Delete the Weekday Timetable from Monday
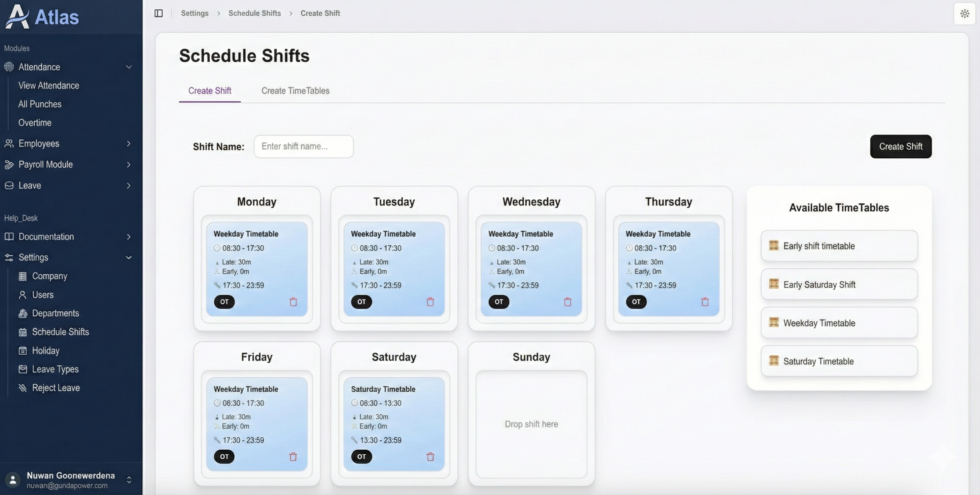 (293, 302)
